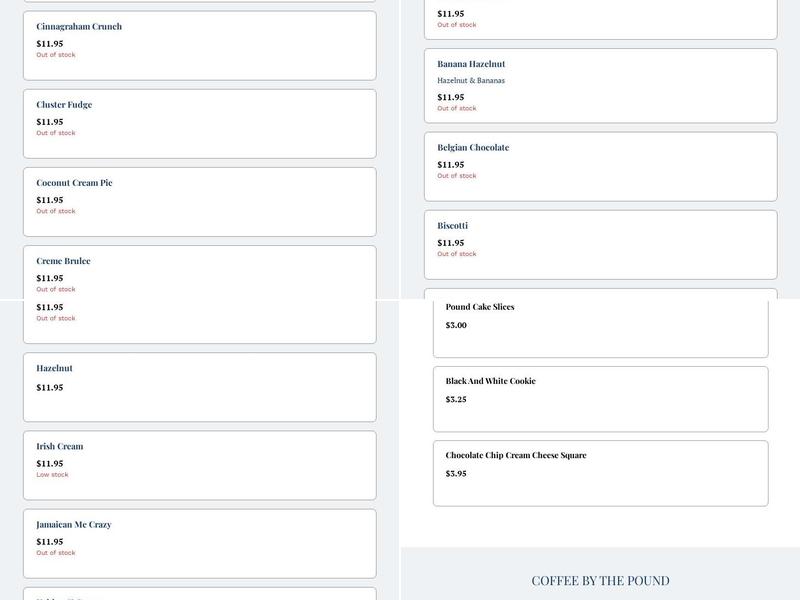800x600 pixels.
Task: Open the Cluster Fudge menu item
Action: click(x=199, y=123)
